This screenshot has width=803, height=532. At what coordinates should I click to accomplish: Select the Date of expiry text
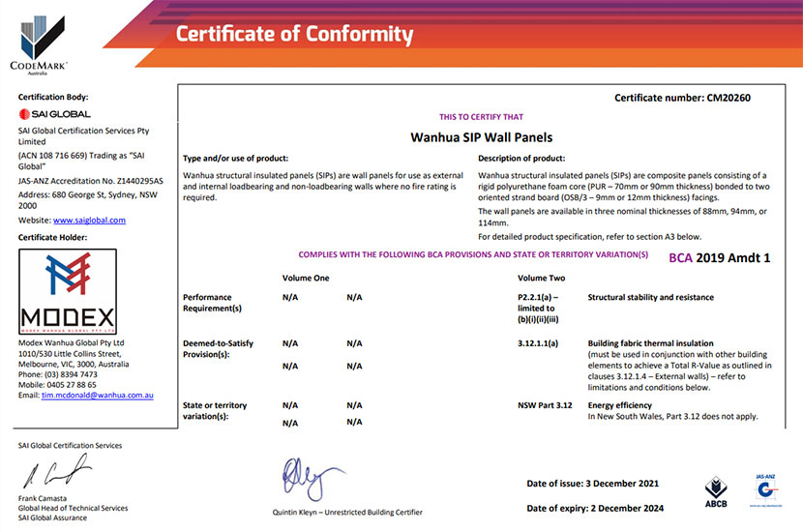pyautogui.click(x=596, y=508)
